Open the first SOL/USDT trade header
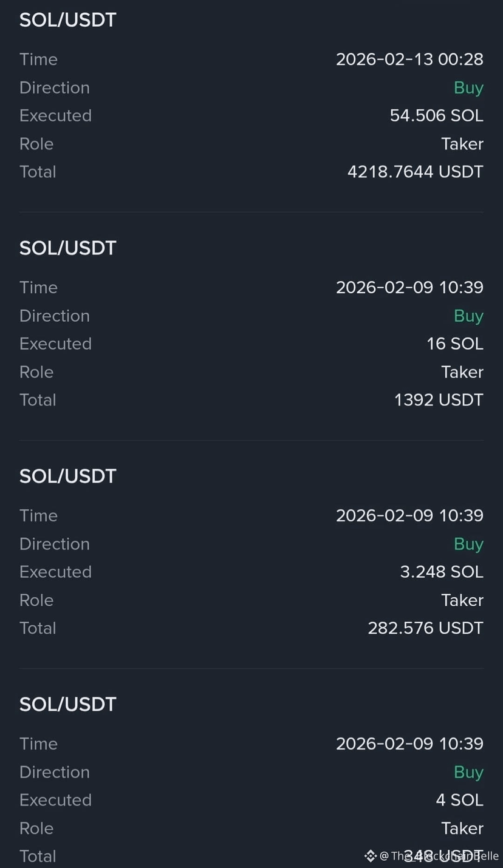Image resolution: width=503 pixels, height=868 pixels. [x=67, y=20]
